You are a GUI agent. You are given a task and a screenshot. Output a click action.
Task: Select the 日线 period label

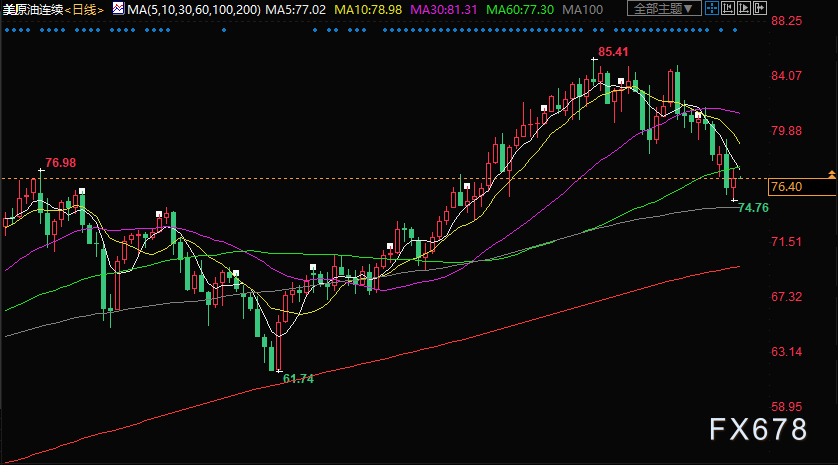(84, 10)
